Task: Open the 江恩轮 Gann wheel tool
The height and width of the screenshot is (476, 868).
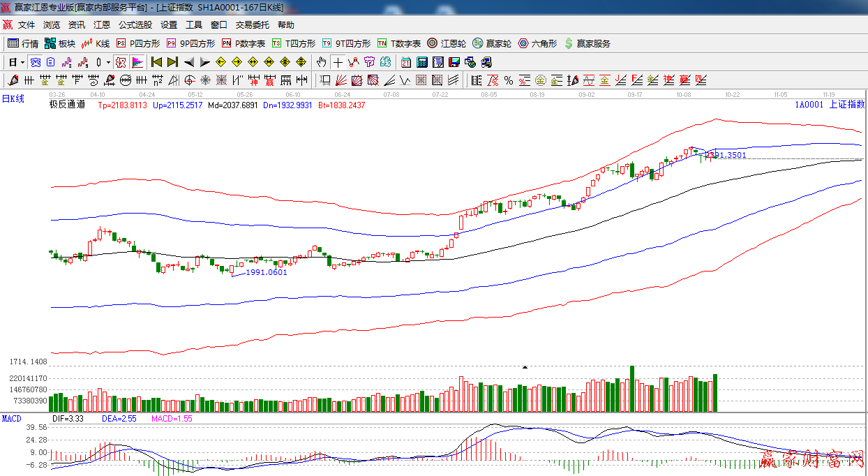Action: click(447, 43)
